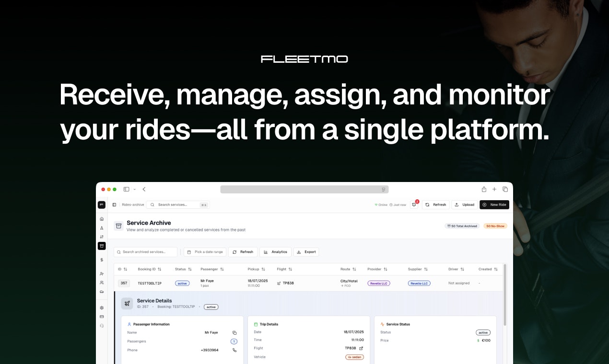Click Refresh beside the date range picker
Image resolution: width=609 pixels, height=364 pixels.
pos(243,252)
